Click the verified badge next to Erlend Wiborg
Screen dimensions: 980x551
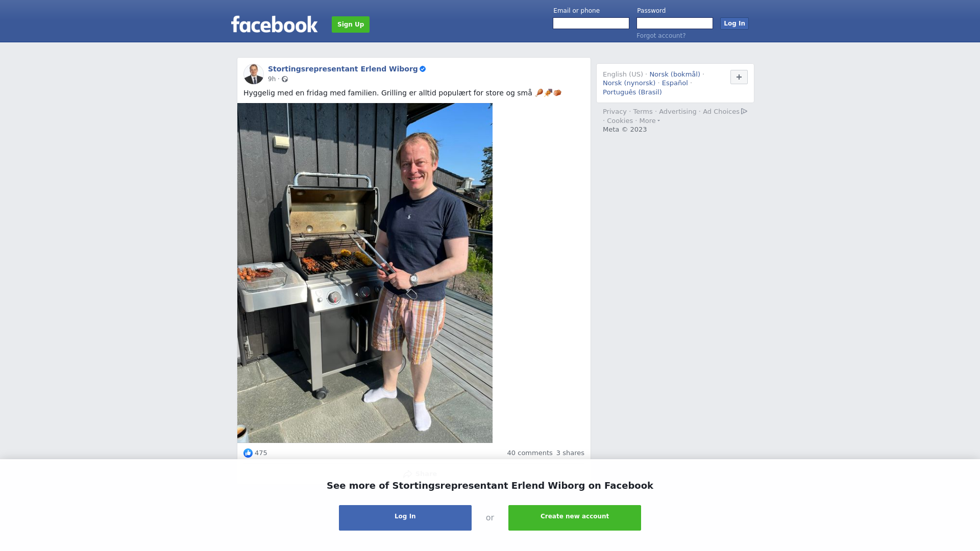(x=423, y=69)
